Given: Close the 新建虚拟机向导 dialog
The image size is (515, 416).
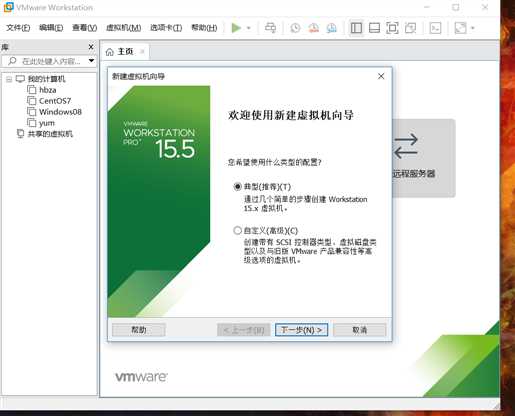Looking at the screenshot, I should 381,76.
